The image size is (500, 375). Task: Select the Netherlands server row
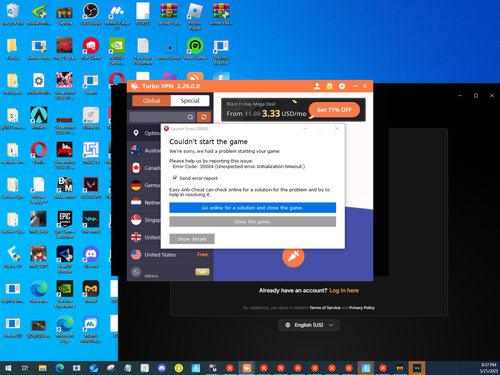click(144, 202)
